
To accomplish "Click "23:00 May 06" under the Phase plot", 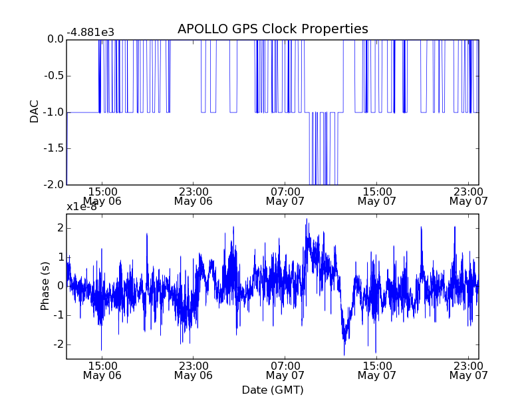I will tap(194, 370).
